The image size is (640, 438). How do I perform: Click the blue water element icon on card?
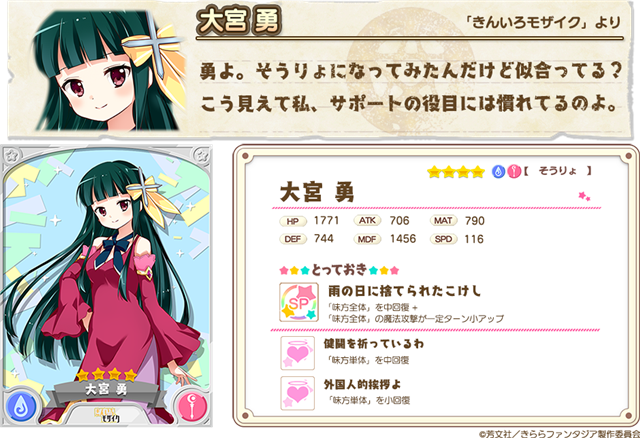pyautogui.click(x=20, y=407)
